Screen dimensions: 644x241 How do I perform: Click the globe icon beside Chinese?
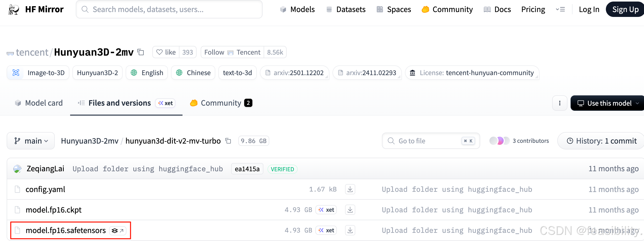(x=179, y=73)
